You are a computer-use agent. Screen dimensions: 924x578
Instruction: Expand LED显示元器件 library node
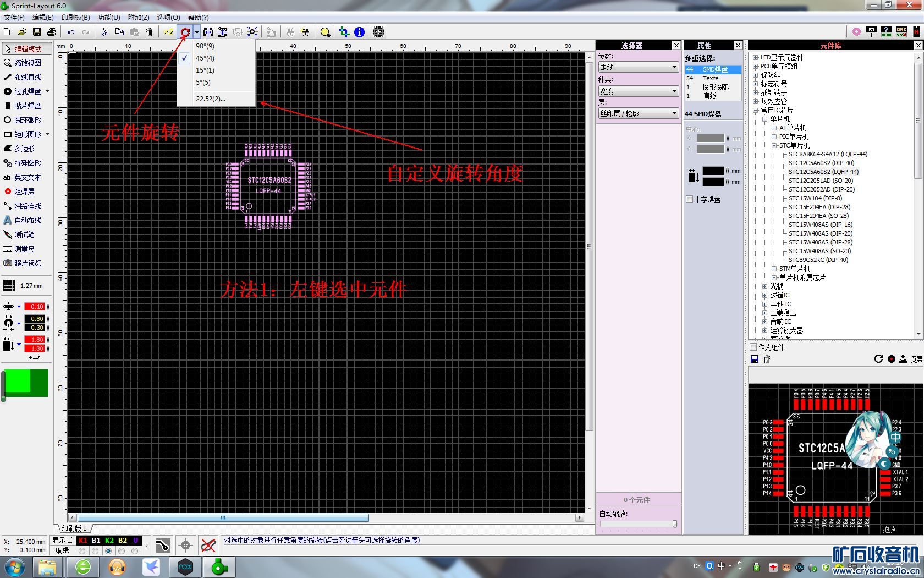tap(756, 57)
